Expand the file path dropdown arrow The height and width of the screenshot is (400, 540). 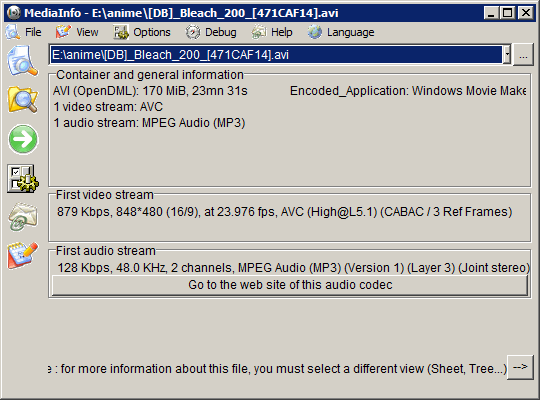(x=507, y=55)
